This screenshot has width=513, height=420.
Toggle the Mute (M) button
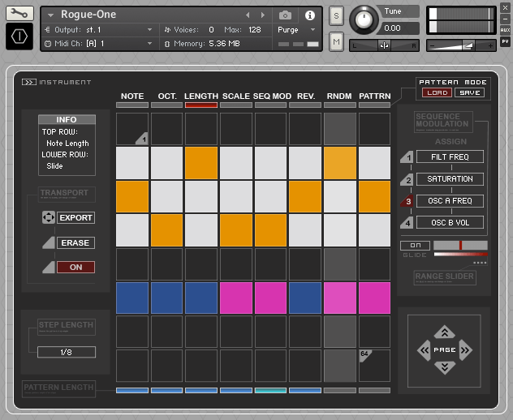(x=337, y=41)
